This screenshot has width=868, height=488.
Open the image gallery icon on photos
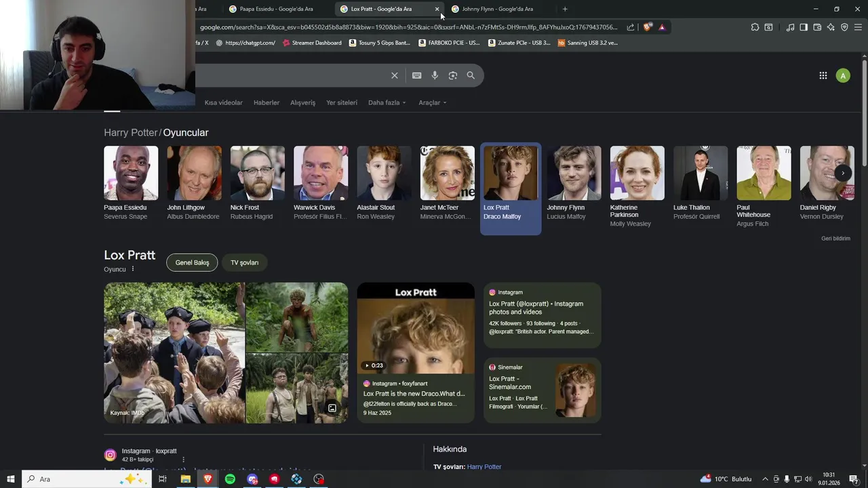(x=332, y=408)
